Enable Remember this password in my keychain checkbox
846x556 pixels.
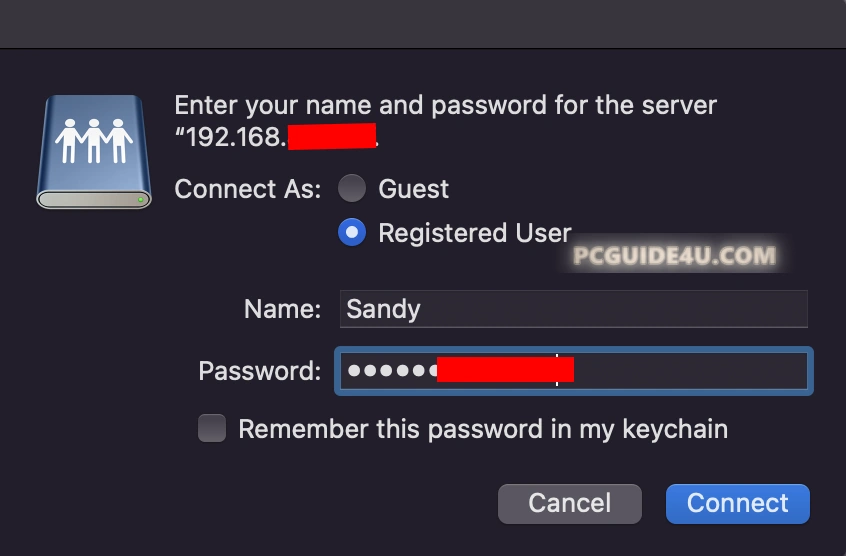(x=212, y=429)
